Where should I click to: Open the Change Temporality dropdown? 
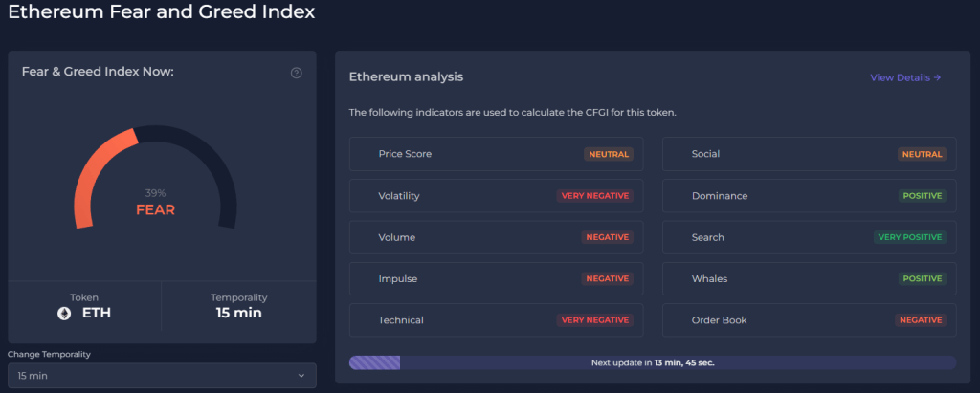click(x=162, y=376)
